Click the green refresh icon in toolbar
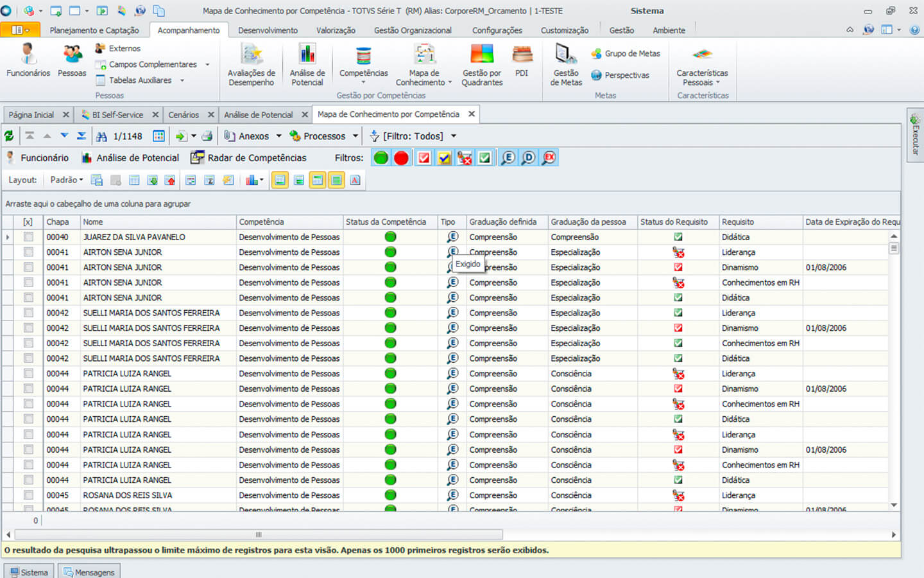The height and width of the screenshot is (578, 924). [9, 136]
